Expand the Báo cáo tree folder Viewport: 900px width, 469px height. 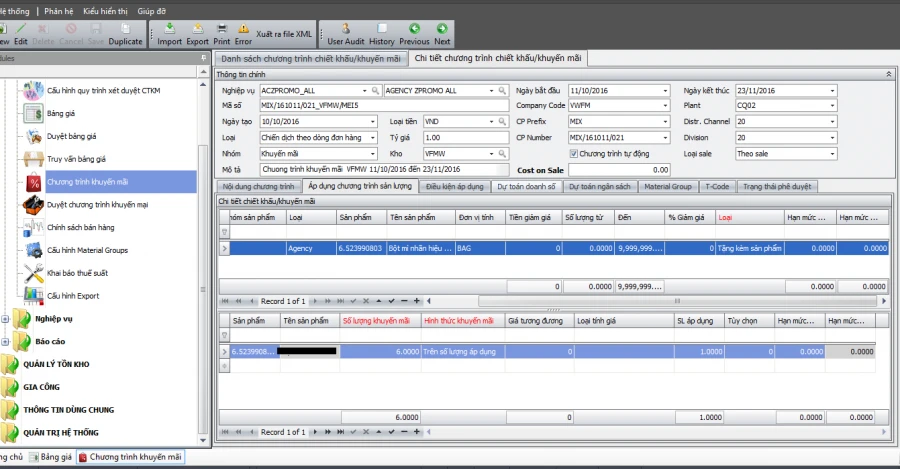click(5, 342)
